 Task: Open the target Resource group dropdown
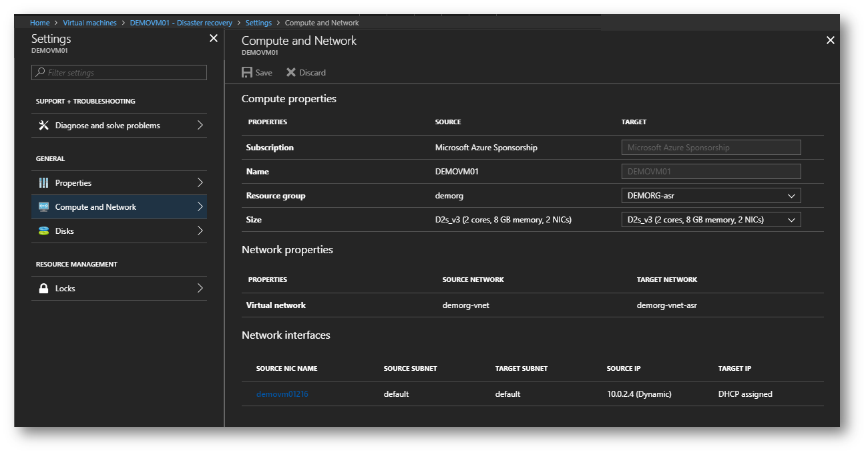[710, 196]
